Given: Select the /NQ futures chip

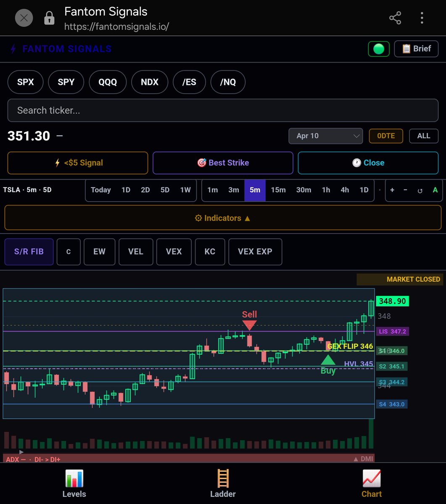Looking at the screenshot, I should pyautogui.click(x=228, y=82).
